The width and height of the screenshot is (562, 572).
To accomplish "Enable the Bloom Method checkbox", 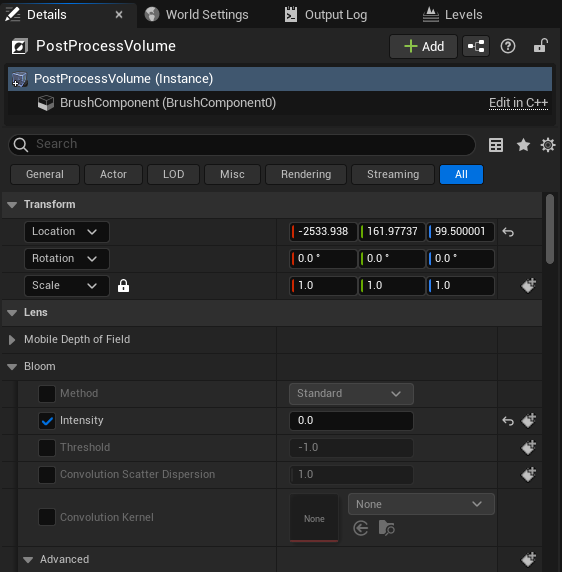I will coord(47,394).
